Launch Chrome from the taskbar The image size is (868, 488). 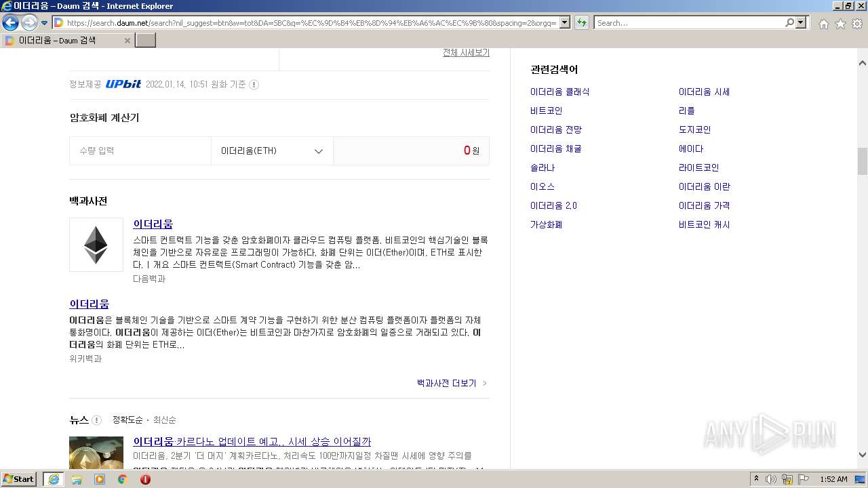(123, 479)
